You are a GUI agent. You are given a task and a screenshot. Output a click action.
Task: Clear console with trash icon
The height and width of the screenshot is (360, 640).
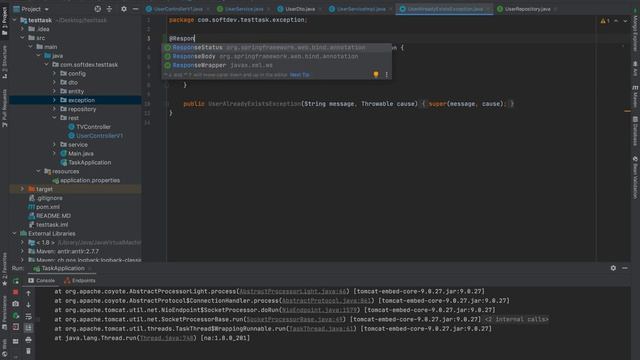coord(28,351)
